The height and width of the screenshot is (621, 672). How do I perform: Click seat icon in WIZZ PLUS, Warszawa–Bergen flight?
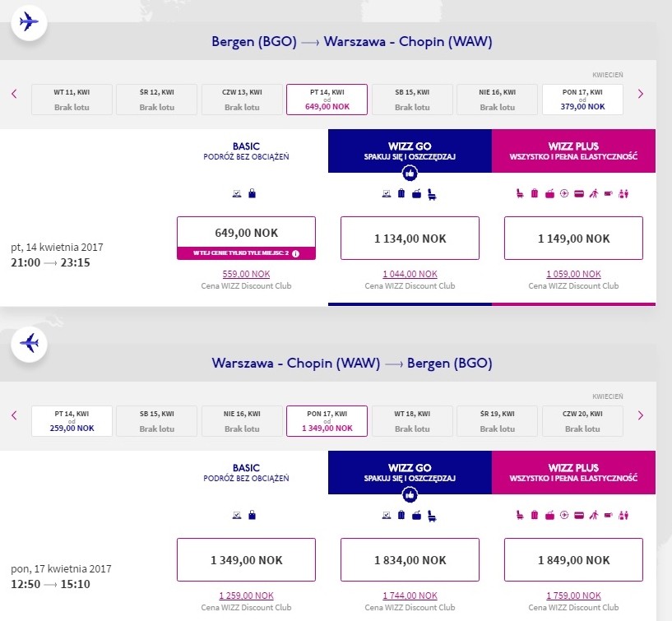pyautogui.click(x=520, y=515)
